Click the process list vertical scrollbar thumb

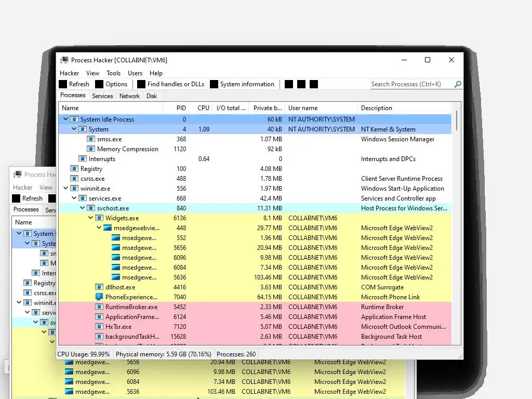456,121
